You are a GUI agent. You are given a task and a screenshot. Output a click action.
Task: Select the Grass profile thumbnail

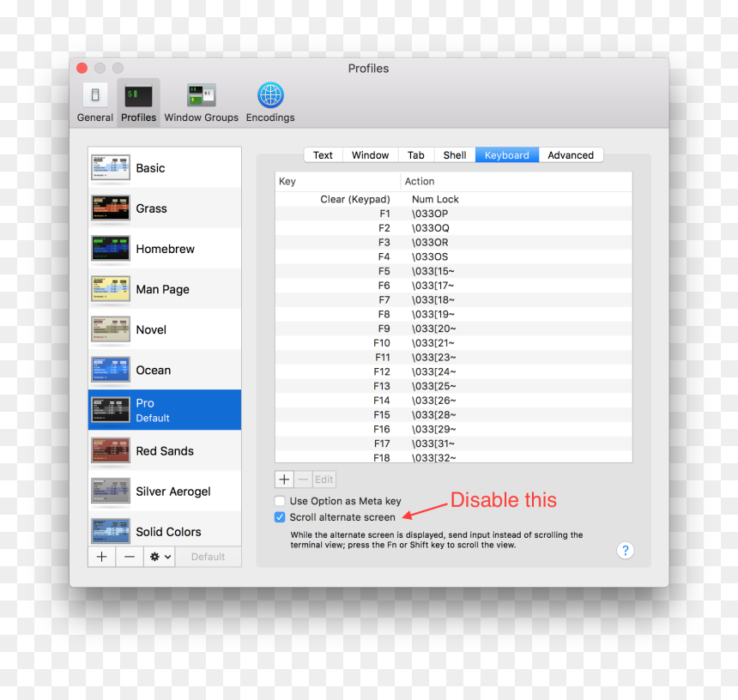(x=111, y=208)
